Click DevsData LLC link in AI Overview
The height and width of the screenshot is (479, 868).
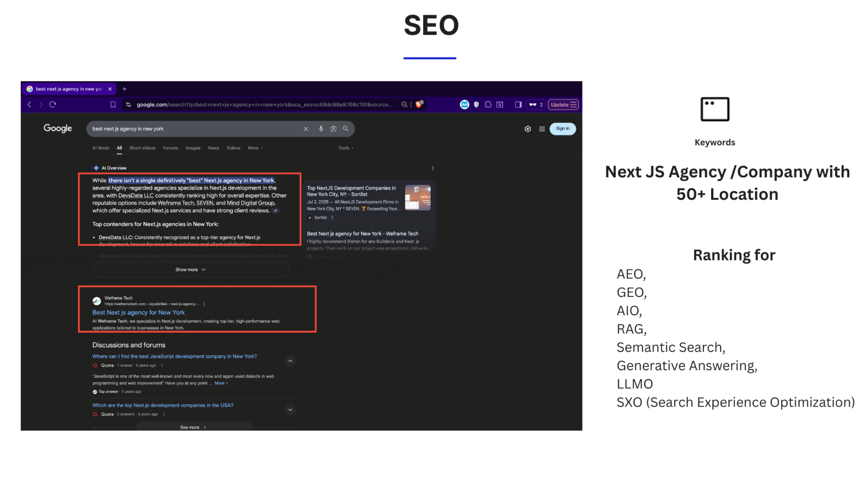tap(136, 195)
